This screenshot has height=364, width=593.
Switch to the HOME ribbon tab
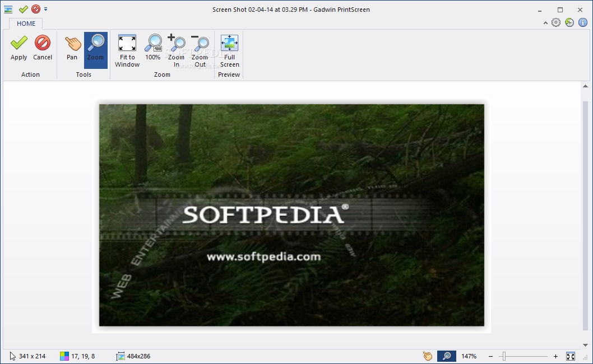pyautogui.click(x=26, y=24)
